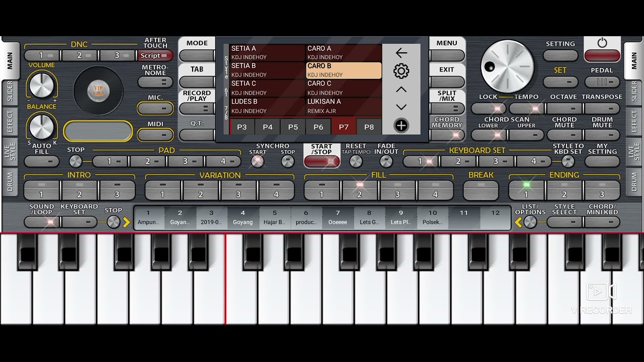
Task: Select DNC button 3
Action: click(118, 56)
